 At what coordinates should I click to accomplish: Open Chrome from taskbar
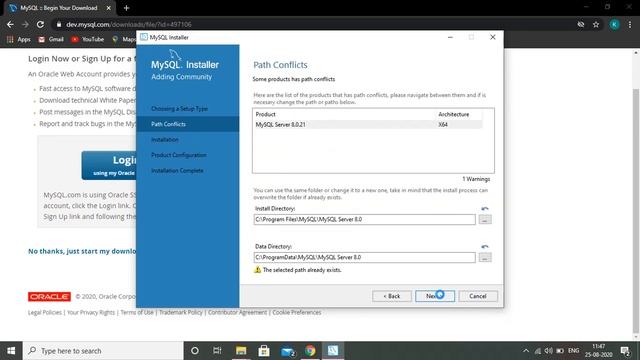(x=310, y=351)
